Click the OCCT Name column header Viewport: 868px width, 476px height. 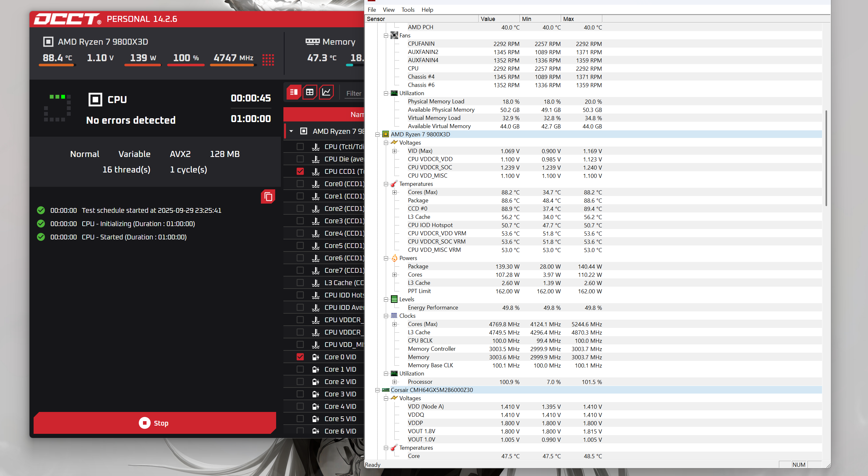324,114
